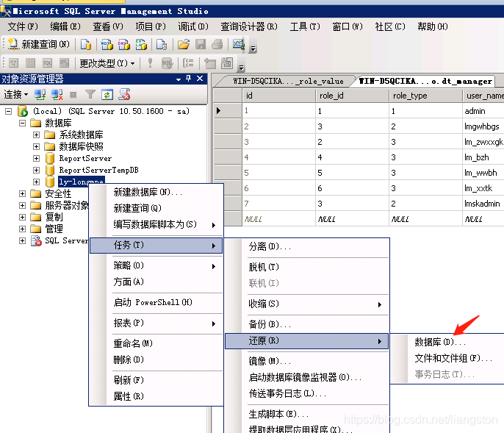Open the 工具(T) menu
Screen dimensions: 504x433
(x=305, y=26)
